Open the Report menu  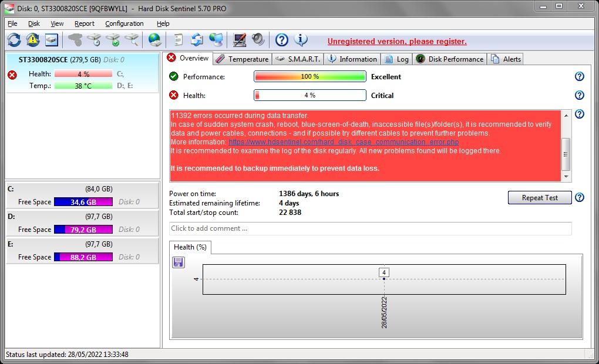coord(84,23)
